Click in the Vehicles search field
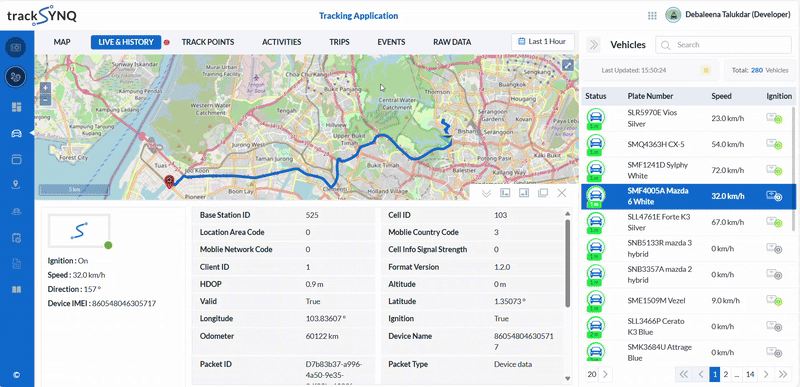The image size is (800, 387). click(723, 45)
